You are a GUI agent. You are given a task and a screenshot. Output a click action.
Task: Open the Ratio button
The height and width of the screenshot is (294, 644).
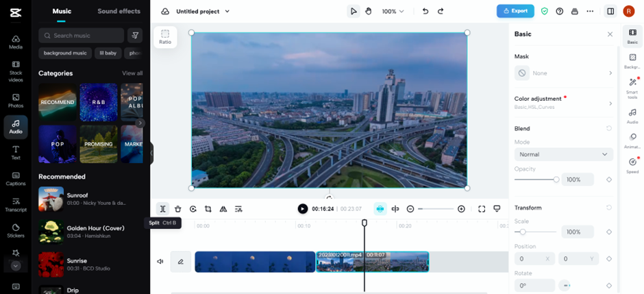pyautogui.click(x=165, y=37)
